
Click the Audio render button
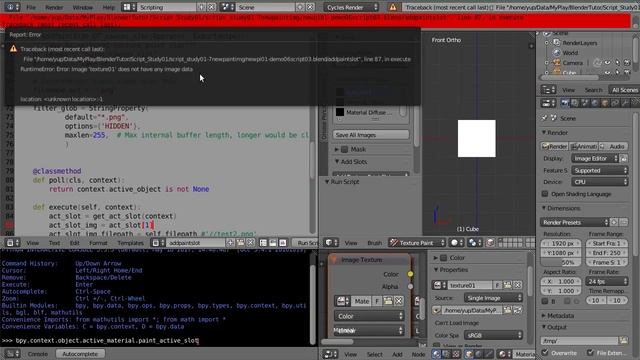613,146
